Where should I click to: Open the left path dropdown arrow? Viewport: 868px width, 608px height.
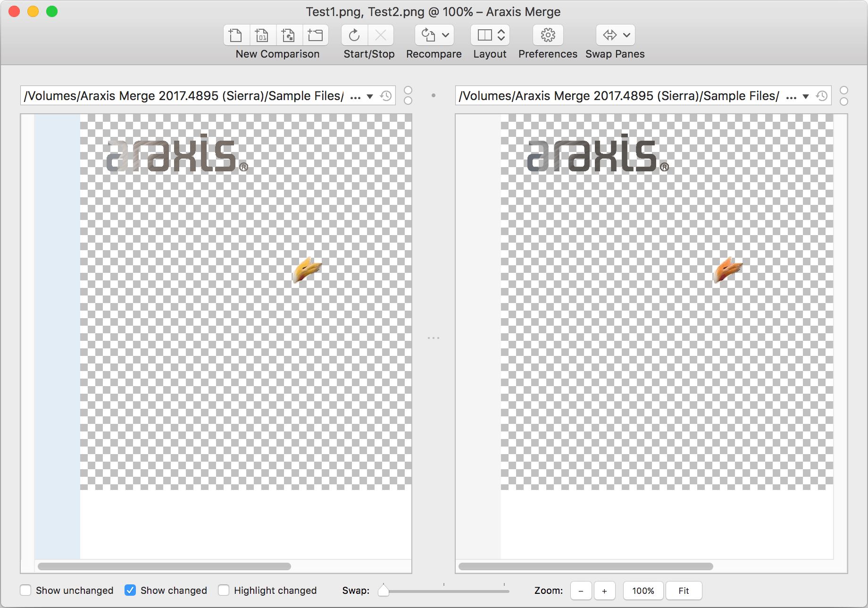point(370,95)
